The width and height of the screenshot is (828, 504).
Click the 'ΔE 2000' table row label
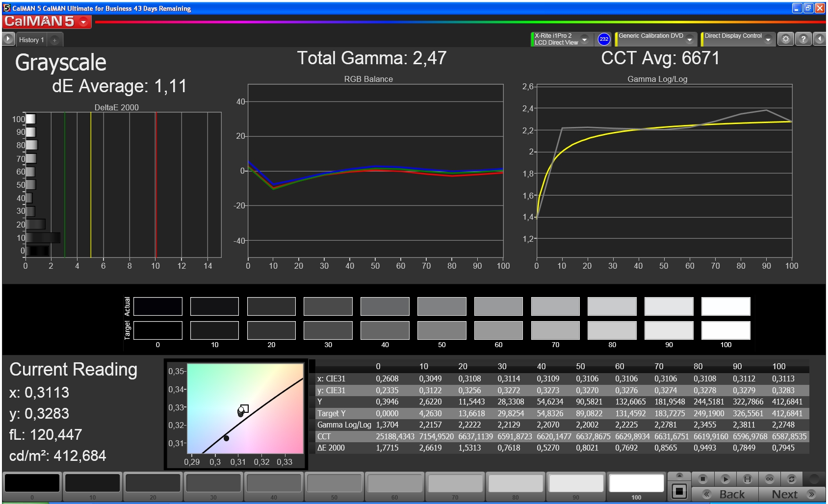click(331, 448)
